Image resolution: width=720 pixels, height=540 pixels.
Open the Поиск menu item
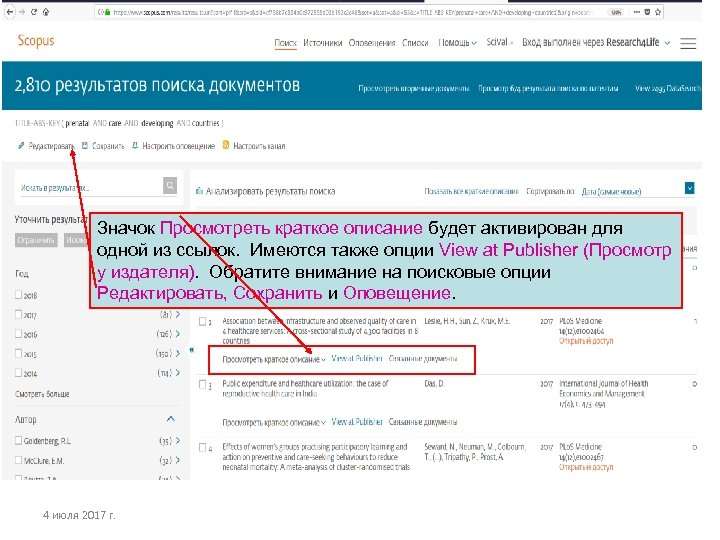pos(286,43)
